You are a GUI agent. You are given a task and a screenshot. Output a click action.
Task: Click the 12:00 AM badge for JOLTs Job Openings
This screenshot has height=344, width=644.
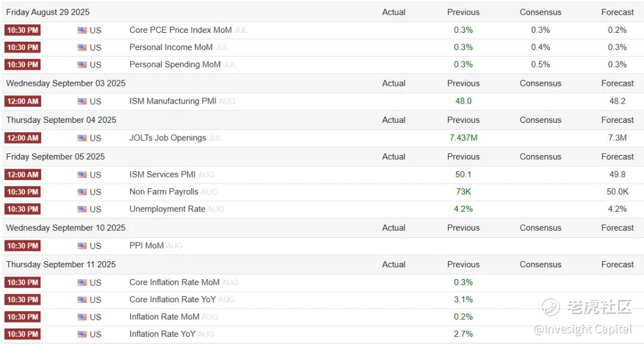coord(22,138)
